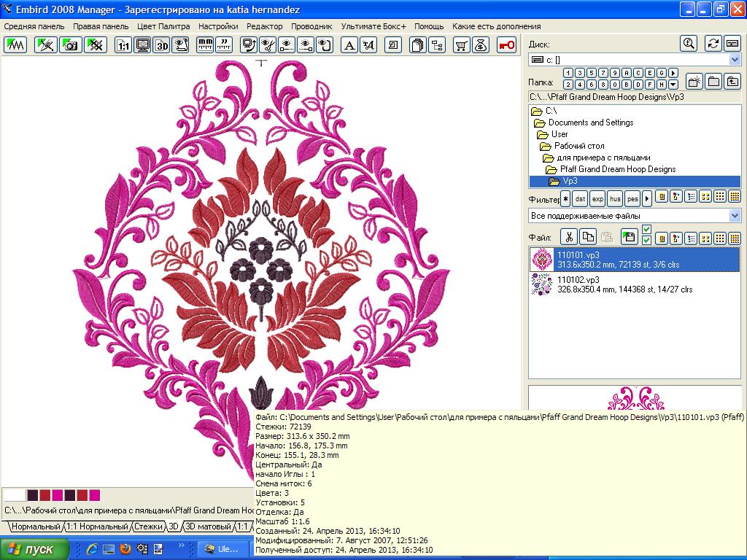
Task: Toggle the lower green checkbox in the Файл row
Action: [x=646, y=241]
